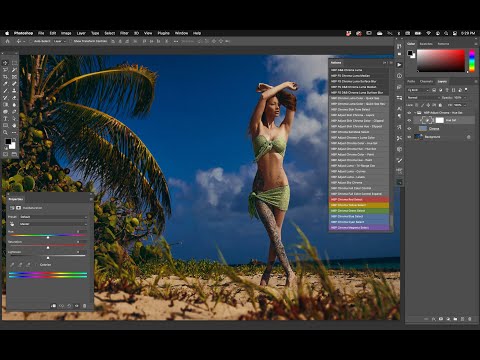Click the Actions play button panel icon
Screen dimensions: 480x360
(x=399, y=65)
